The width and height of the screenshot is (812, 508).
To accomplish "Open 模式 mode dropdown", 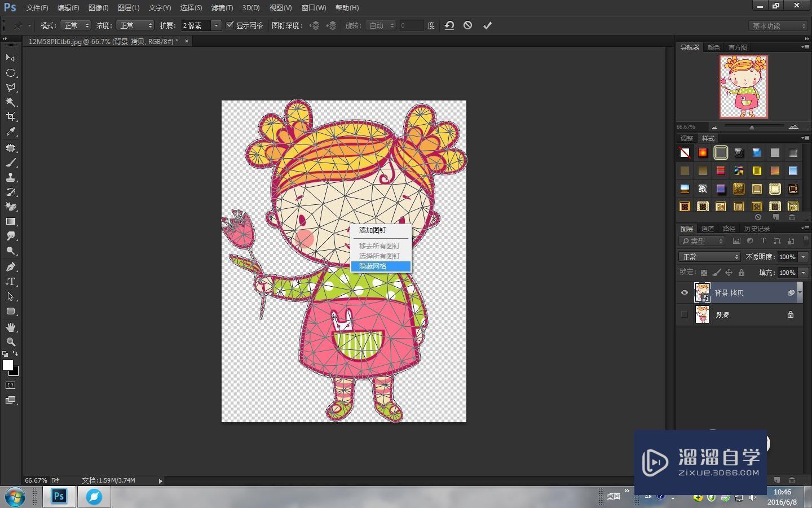I will (76, 25).
